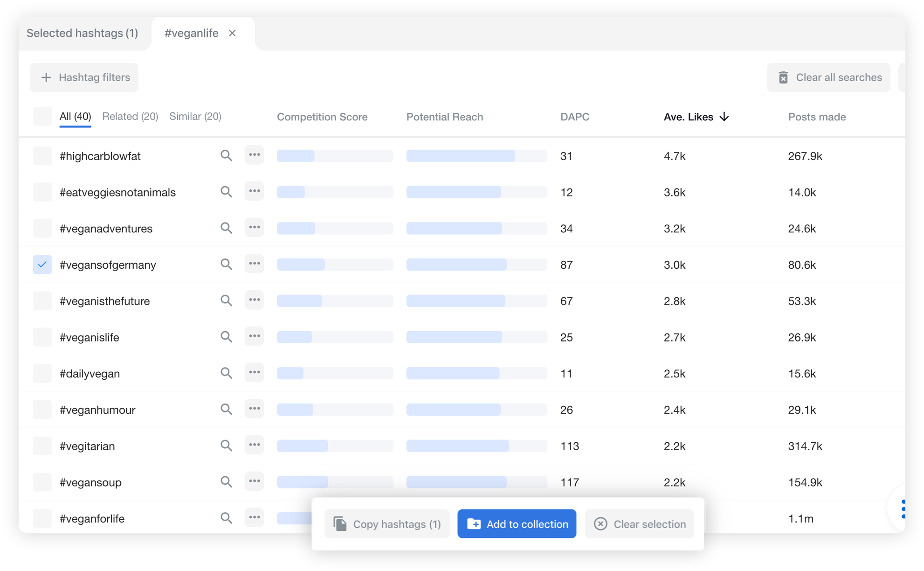Select the #veganhumour checkbox
The width and height of the screenshot is (924, 571).
tap(42, 410)
